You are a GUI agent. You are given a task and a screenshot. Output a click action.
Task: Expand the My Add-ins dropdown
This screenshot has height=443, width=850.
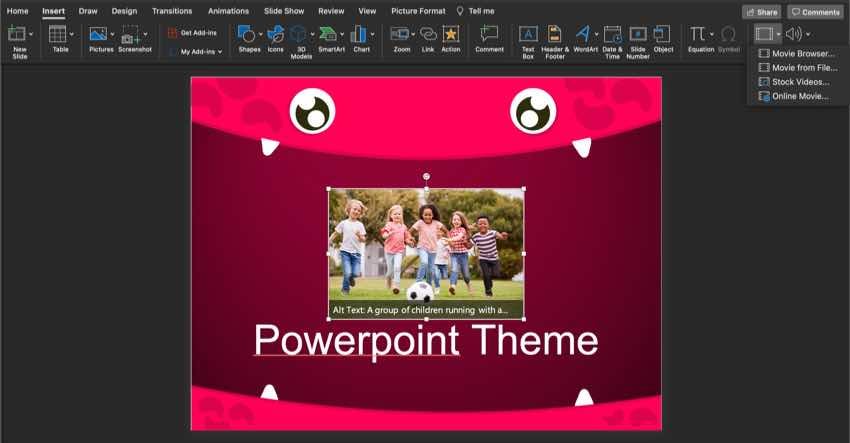[220, 51]
